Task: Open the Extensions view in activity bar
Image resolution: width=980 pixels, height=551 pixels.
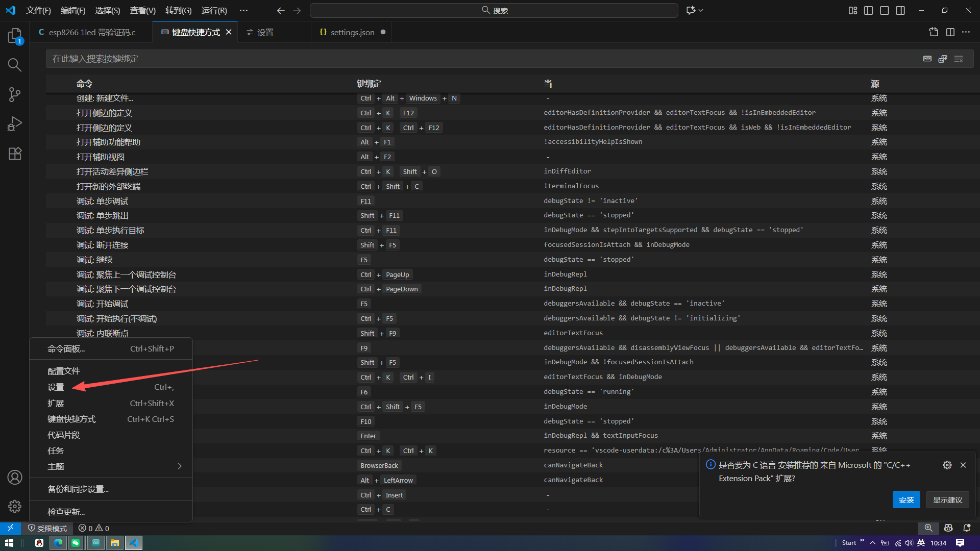Action: (14, 154)
